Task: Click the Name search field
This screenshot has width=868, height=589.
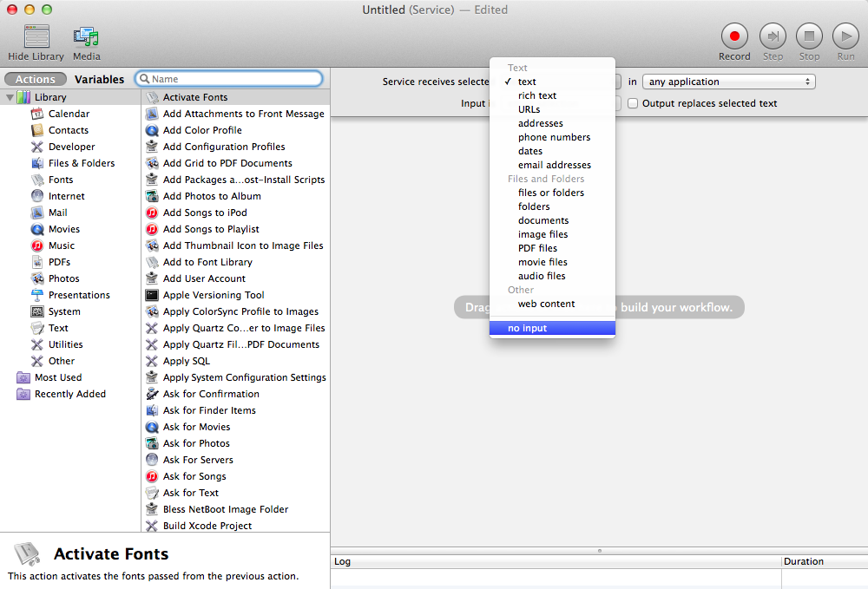Action: [x=228, y=79]
